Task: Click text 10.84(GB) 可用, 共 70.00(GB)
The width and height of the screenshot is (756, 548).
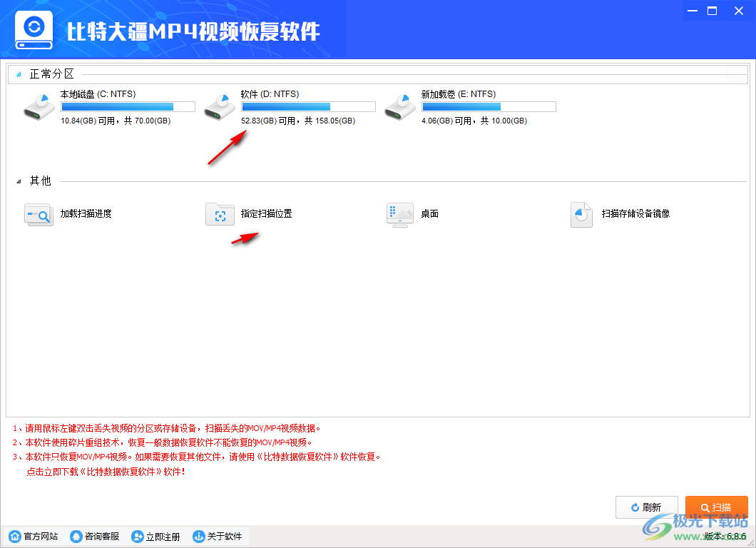Action: (116, 121)
